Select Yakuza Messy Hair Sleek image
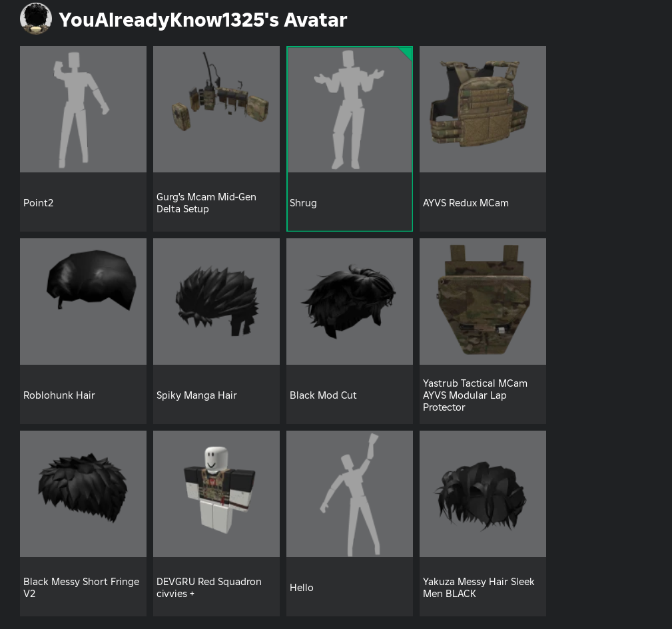The image size is (672, 629). coord(483,494)
